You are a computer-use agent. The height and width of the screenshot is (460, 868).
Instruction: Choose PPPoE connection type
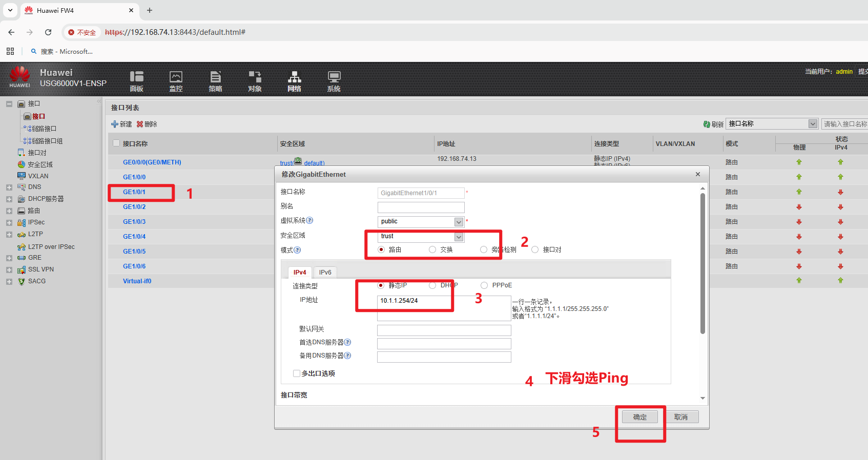pos(484,285)
